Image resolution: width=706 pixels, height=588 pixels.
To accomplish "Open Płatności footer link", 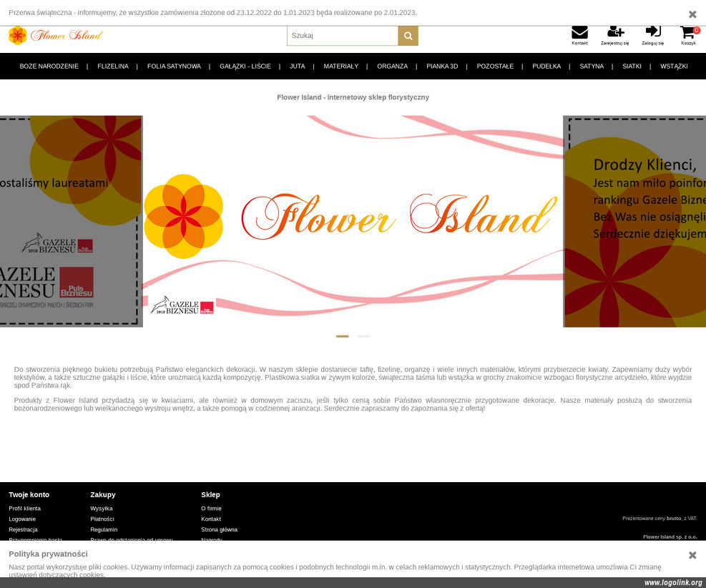I will tap(102, 519).
